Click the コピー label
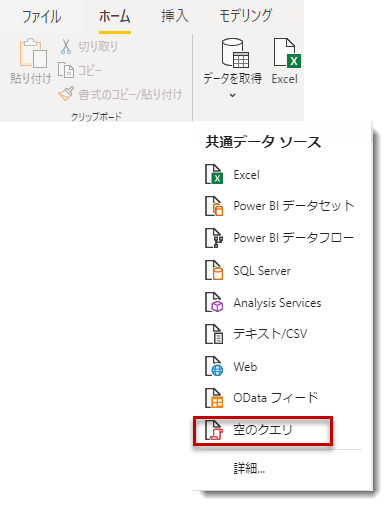The height and width of the screenshot is (506, 388). 90,70
